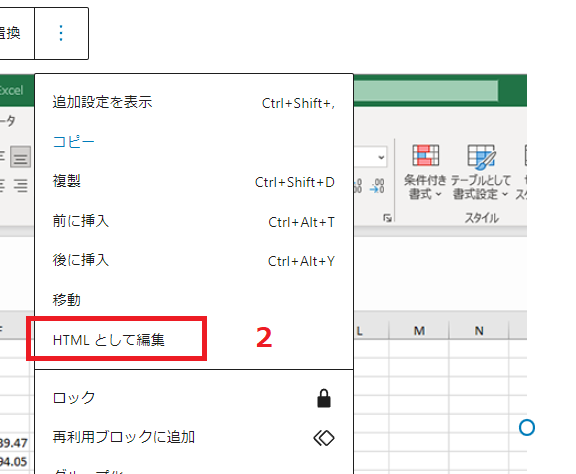Expand the number format dropdown arrow
Viewport: 576px width, 474px height.
click(381, 158)
